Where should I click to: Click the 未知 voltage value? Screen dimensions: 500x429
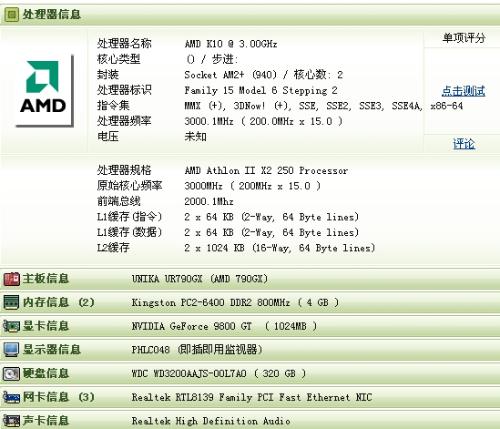(x=195, y=136)
